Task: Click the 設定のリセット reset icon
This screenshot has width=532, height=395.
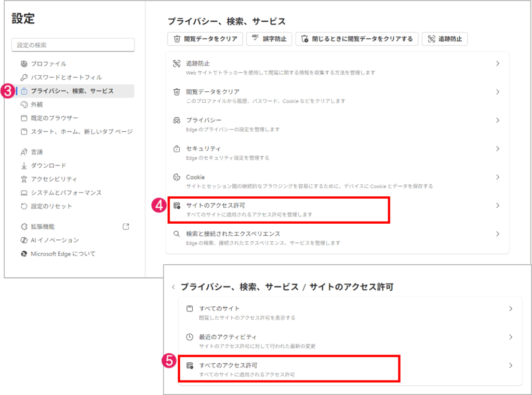Action: [23, 206]
